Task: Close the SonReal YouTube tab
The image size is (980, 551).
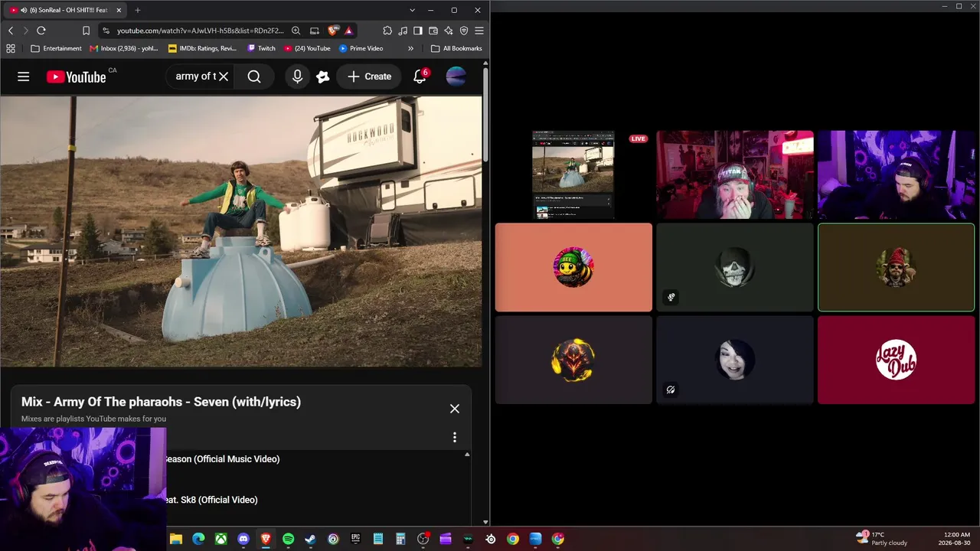Action: click(x=119, y=10)
